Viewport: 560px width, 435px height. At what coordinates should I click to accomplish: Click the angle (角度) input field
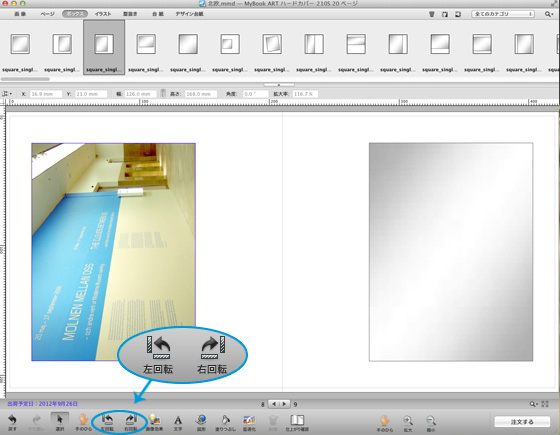[255, 94]
